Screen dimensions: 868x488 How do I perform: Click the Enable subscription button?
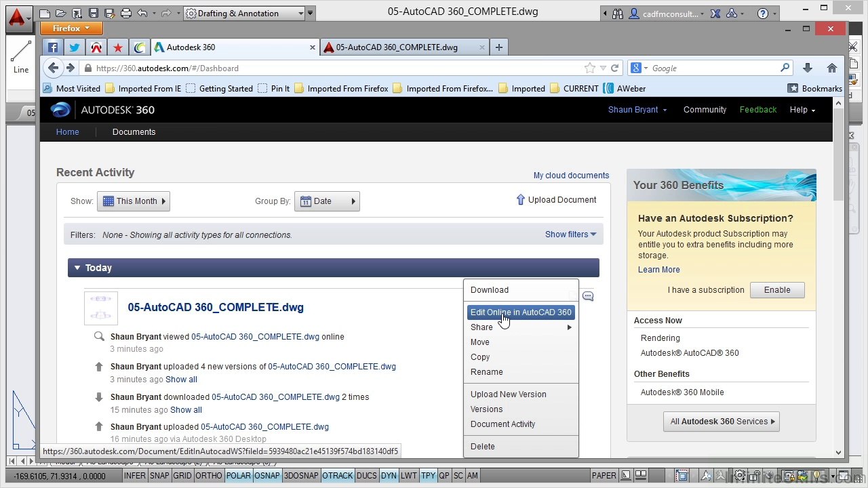click(x=777, y=290)
